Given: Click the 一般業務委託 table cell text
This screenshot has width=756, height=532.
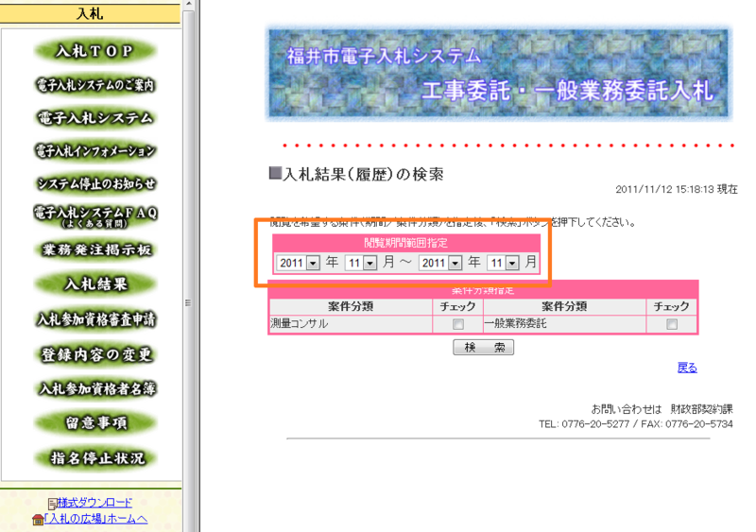Looking at the screenshot, I should pyautogui.click(x=515, y=323).
